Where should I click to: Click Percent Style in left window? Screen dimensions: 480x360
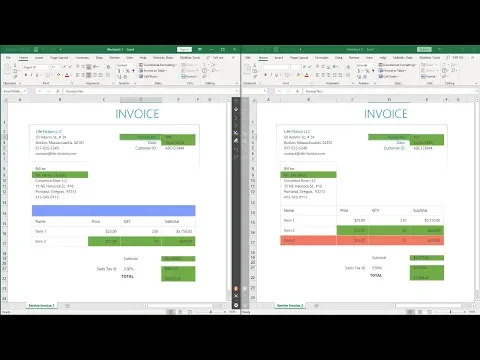127,71
